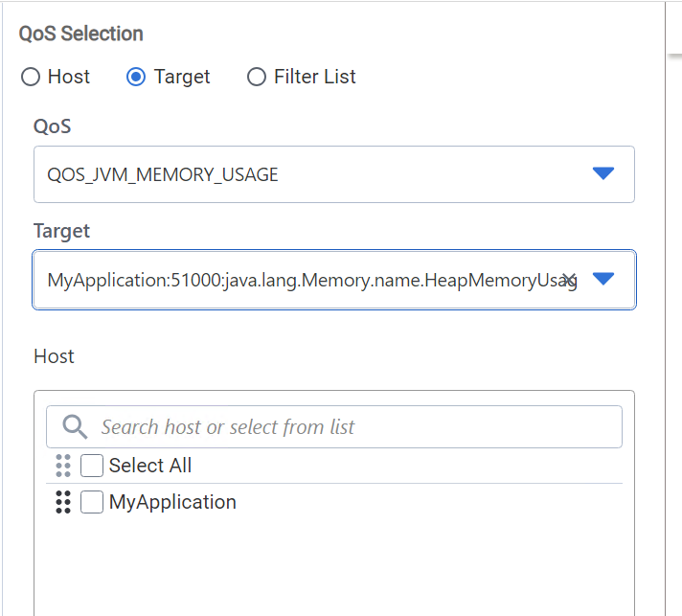Select the Host radio button

31,77
